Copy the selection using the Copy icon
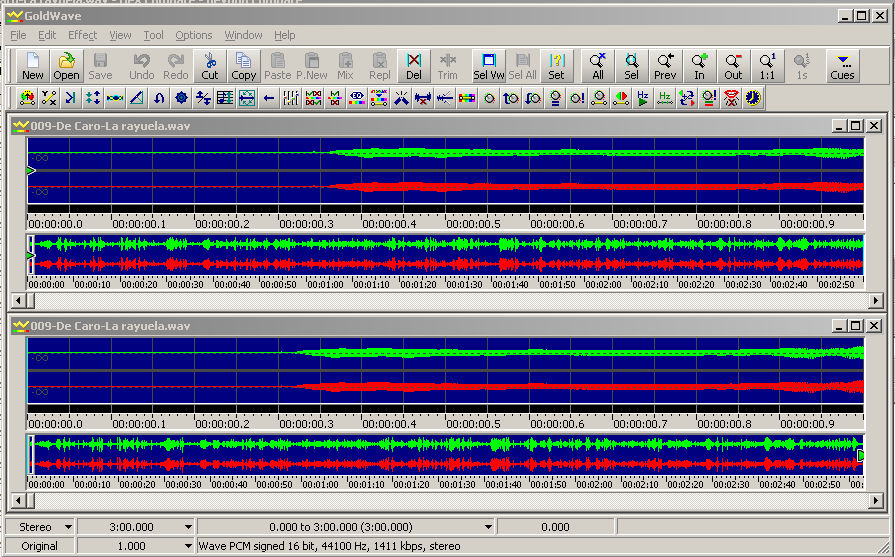 click(x=244, y=66)
